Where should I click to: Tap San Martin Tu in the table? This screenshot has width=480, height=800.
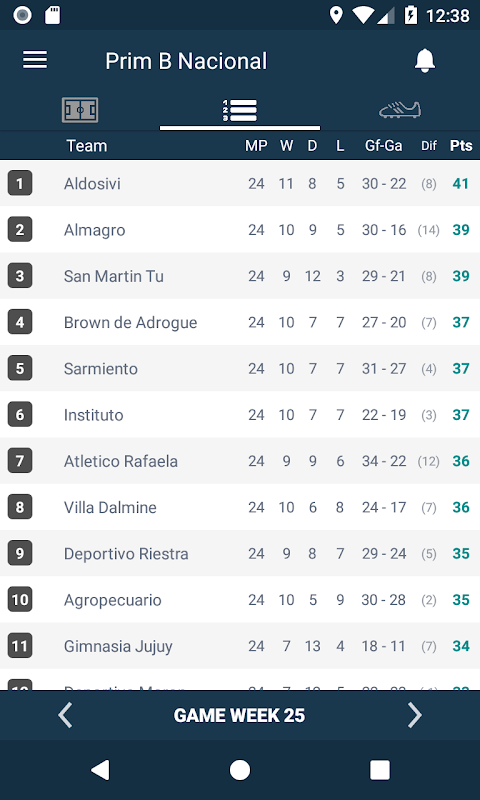tap(114, 276)
